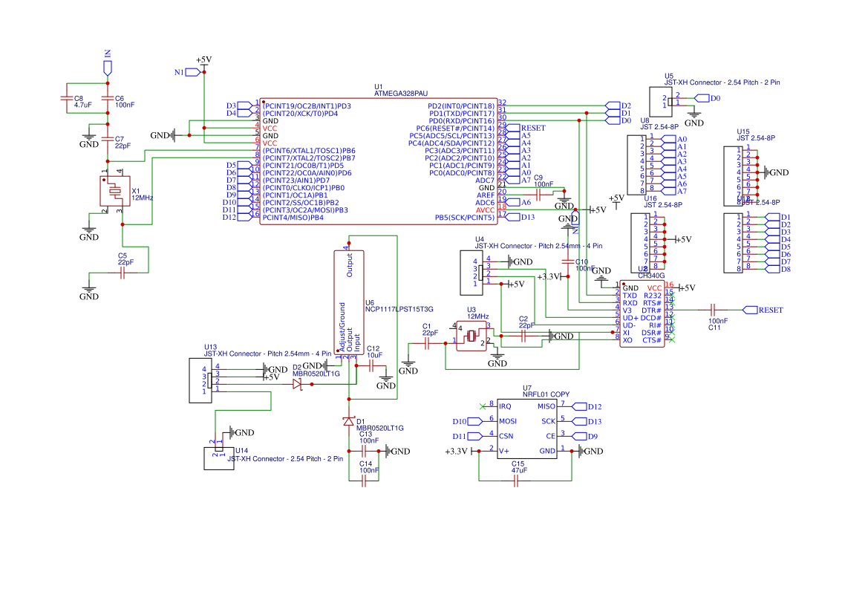Click the PB5(SCK/PCINT5) pin label
The height and width of the screenshot is (615, 868).
pyautogui.click(x=465, y=218)
